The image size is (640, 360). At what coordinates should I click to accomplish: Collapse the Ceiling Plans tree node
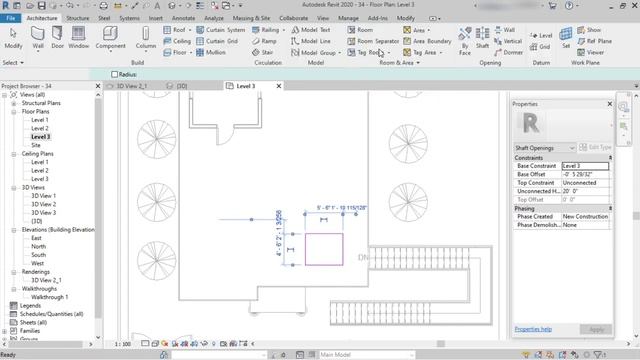14,154
